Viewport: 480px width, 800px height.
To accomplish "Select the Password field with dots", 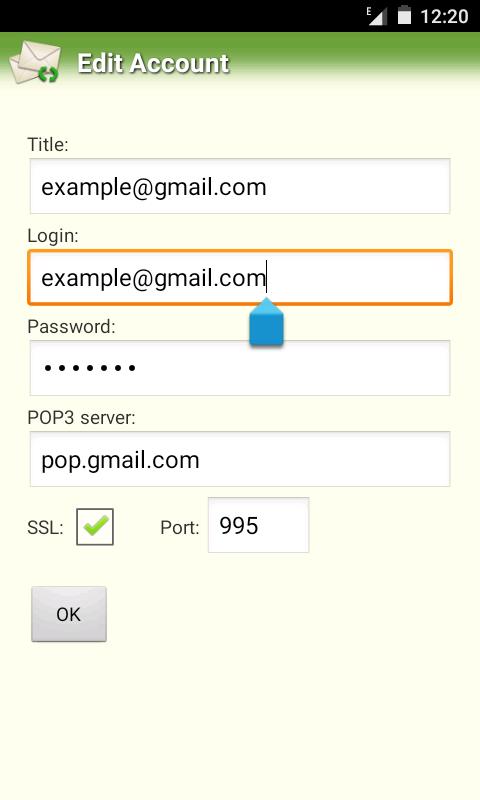I will tap(240, 368).
